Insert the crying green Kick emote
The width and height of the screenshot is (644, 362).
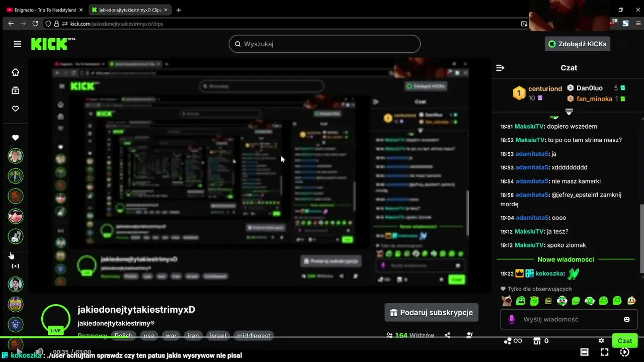(x=521, y=301)
